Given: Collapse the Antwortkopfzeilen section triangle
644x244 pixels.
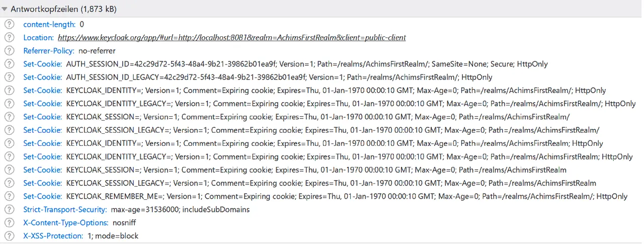Looking at the screenshot, I should click(x=5, y=9).
